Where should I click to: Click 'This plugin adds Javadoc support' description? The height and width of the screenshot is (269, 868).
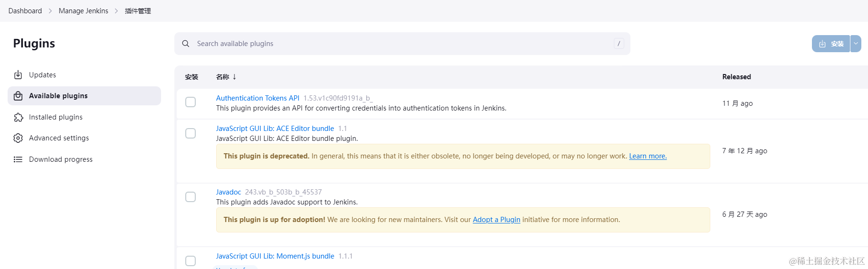coord(287,202)
